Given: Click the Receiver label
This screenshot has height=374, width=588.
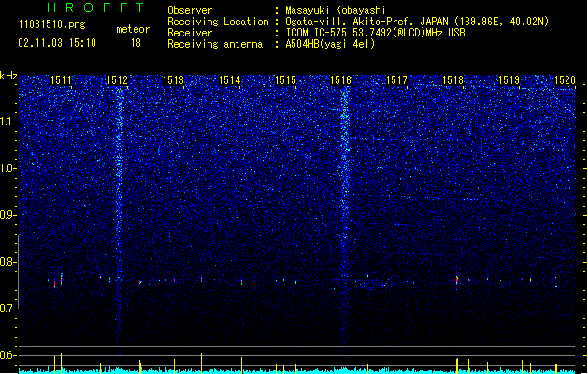Looking at the screenshot, I should [x=190, y=33].
